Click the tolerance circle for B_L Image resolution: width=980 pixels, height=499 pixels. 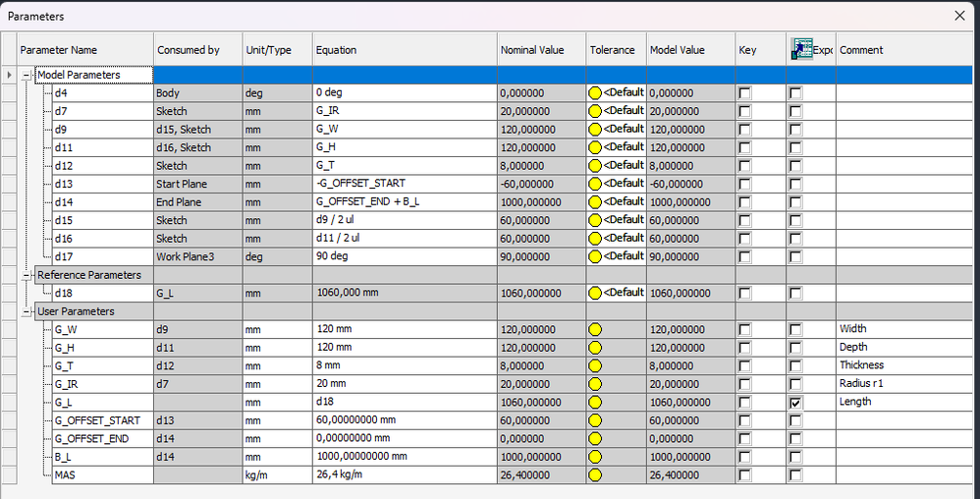click(x=595, y=457)
